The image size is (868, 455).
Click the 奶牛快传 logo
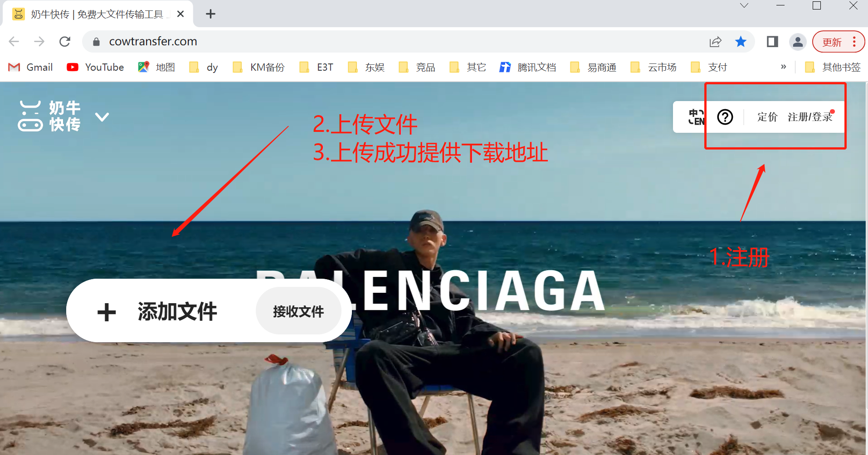[49, 116]
